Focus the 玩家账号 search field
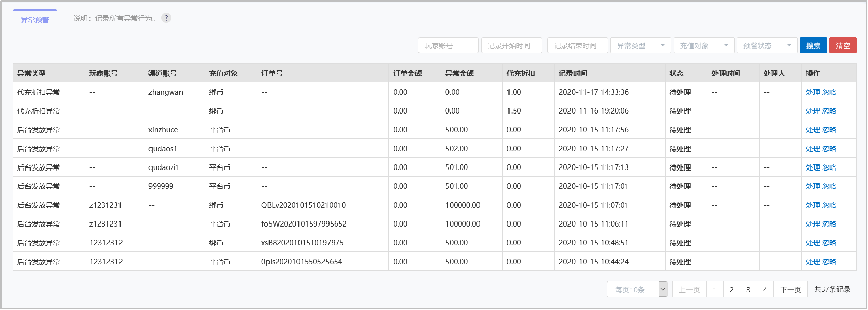Screen dimensions: 868x310 tap(448, 45)
